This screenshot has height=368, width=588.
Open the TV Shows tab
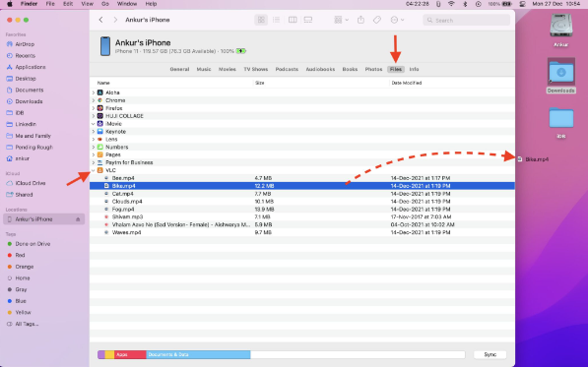(x=256, y=69)
